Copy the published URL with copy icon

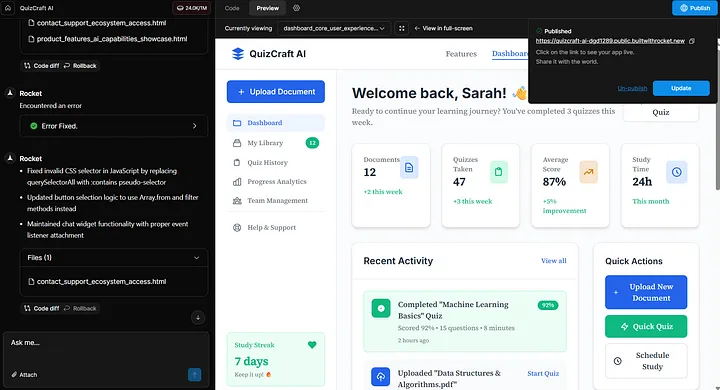coord(692,41)
